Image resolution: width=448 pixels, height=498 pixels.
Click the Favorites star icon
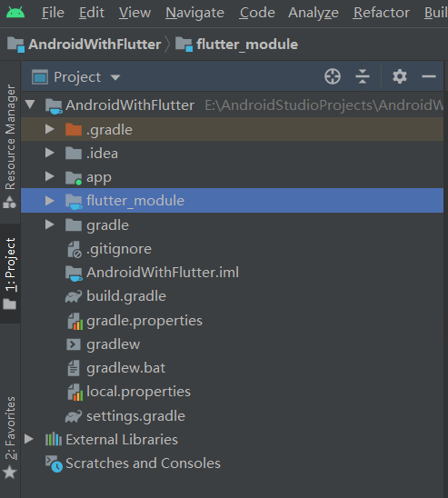click(9, 472)
